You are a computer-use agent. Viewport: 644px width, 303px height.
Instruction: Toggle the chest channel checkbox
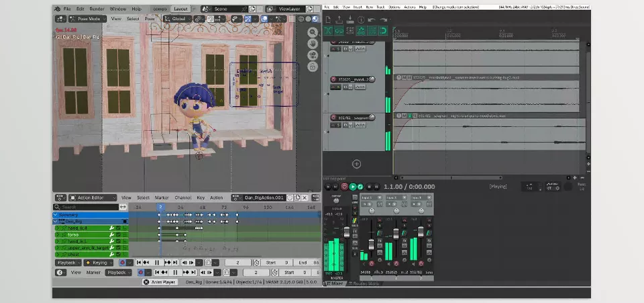click(x=118, y=254)
